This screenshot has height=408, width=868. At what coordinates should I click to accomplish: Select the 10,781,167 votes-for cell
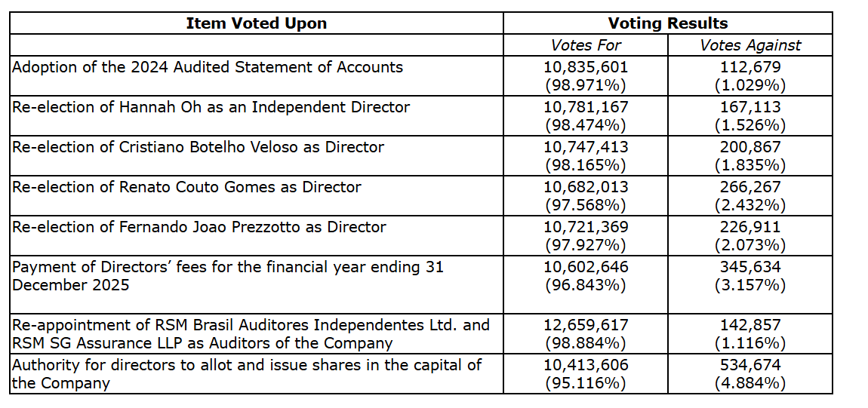point(585,107)
